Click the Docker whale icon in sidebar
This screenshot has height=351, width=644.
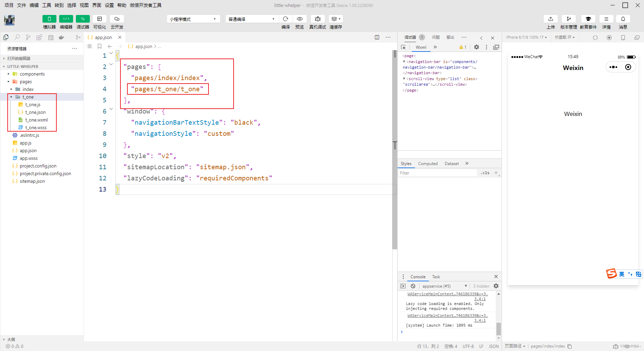[x=62, y=37]
